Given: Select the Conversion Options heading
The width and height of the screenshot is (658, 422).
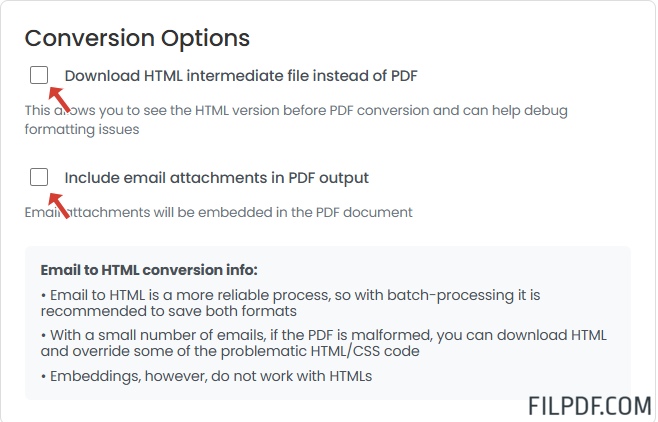Looking at the screenshot, I should pyautogui.click(x=137, y=38).
